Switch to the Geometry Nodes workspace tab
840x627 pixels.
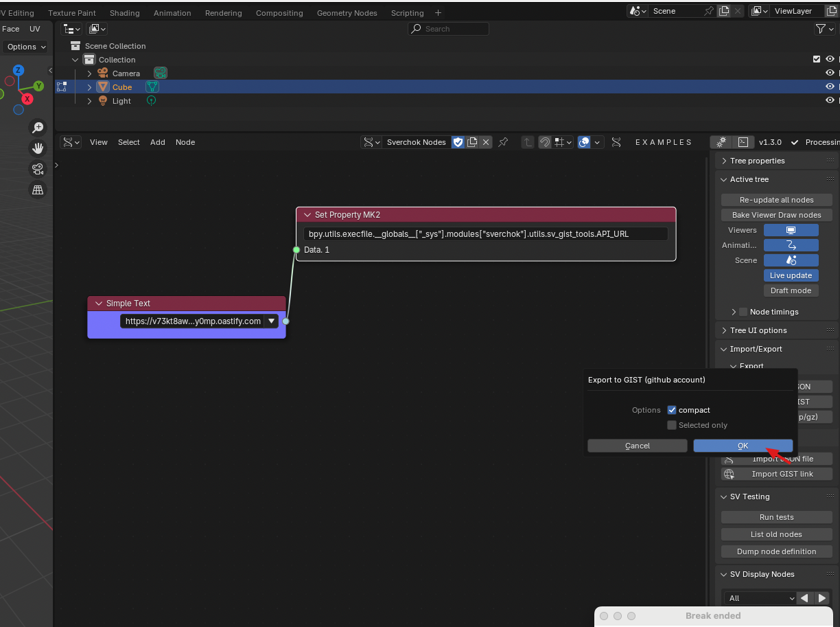(347, 13)
